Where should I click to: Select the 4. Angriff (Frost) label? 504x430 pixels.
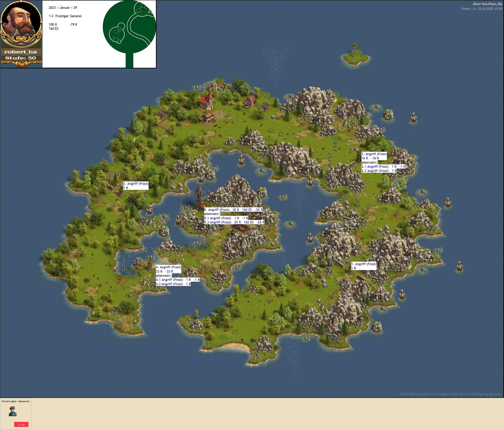point(168,267)
